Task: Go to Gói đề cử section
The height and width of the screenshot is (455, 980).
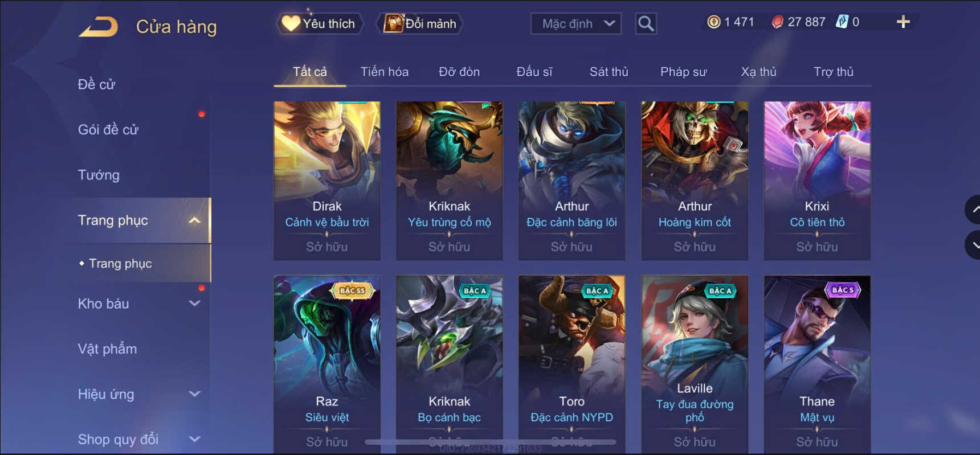Action: [x=108, y=129]
